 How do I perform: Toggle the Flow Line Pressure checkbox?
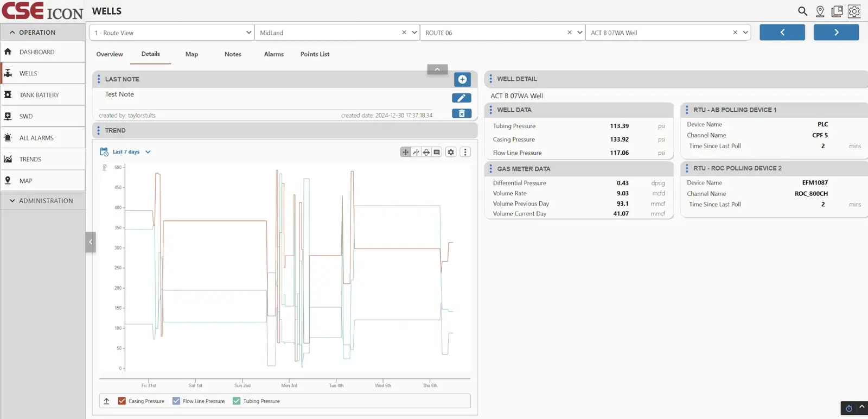click(x=176, y=401)
